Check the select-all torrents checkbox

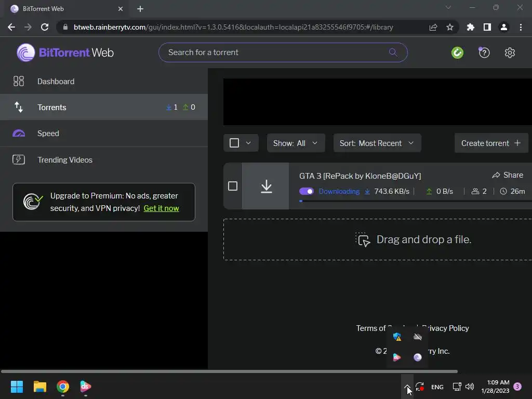[234, 143]
